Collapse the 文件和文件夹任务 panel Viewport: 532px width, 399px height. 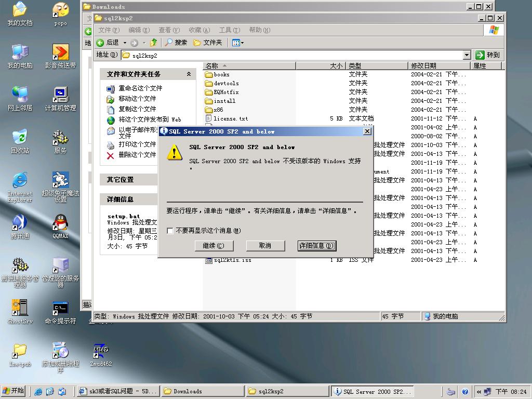coord(189,74)
